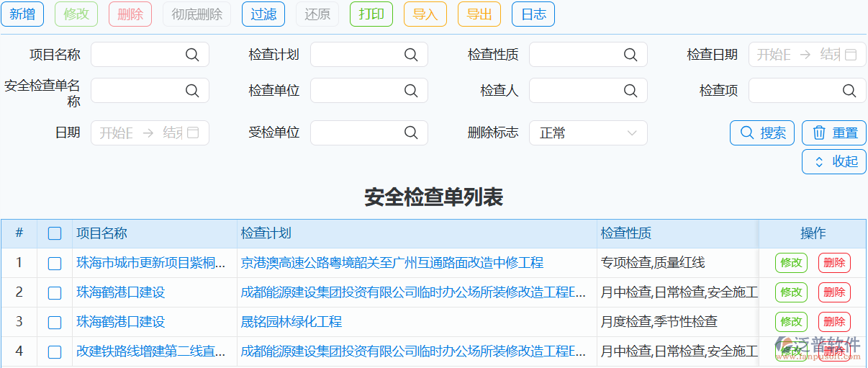Open calendar icon in 检查日期 range field
Image resolution: width=868 pixels, height=368 pixels.
click(851, 55)
